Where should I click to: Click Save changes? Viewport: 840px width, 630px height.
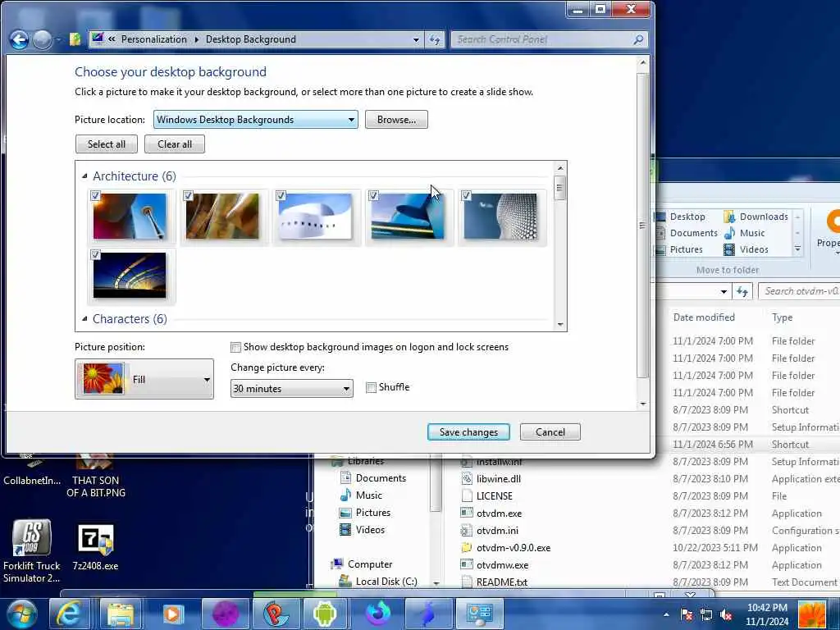pos(468,431)
